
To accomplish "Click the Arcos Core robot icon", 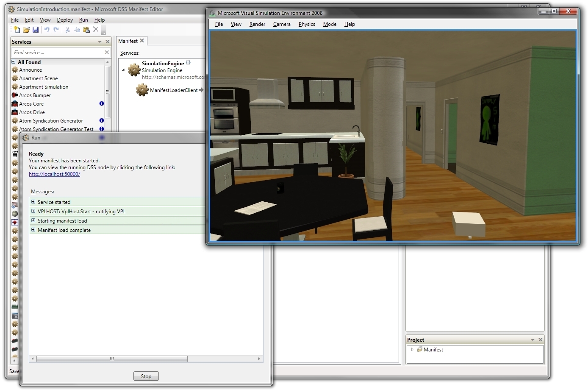I will pos(15,104).
